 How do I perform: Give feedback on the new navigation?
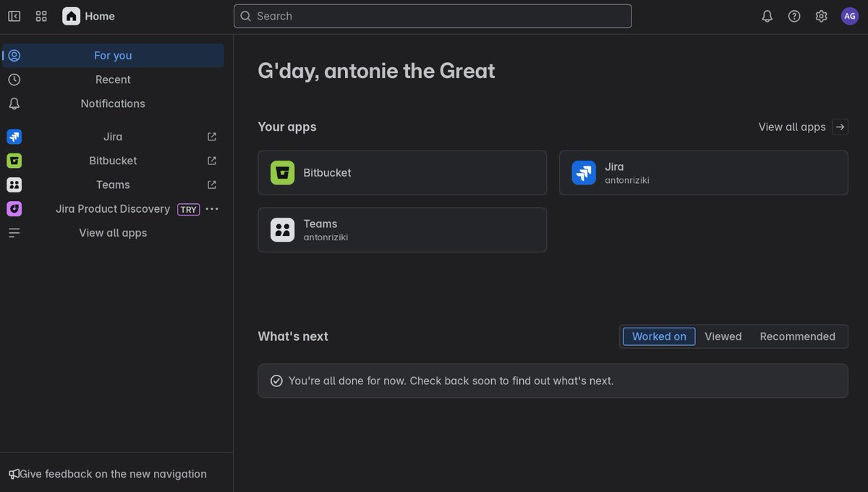(113, 474)
